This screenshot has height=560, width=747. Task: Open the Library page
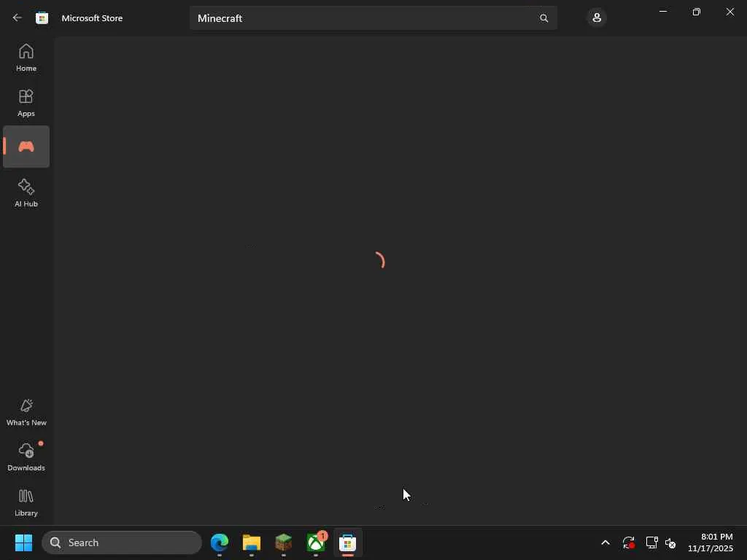(x=26, y=502)
